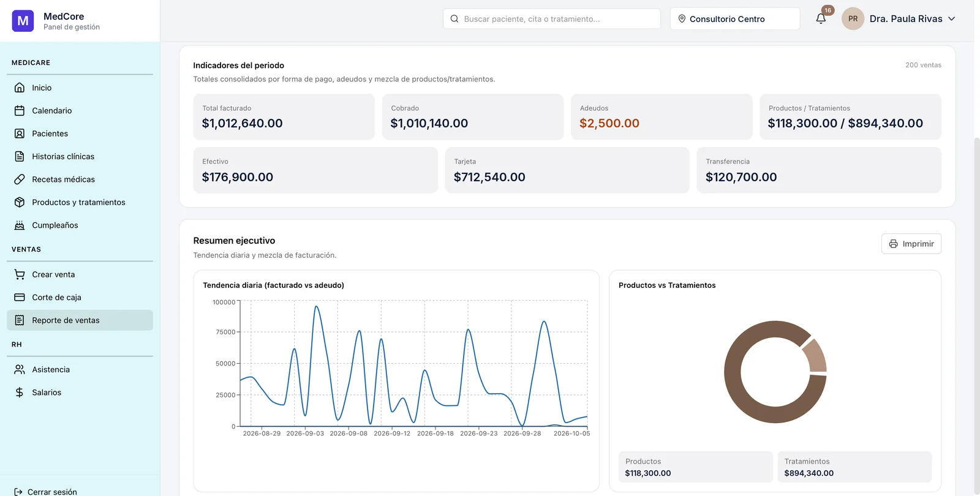Open the Consultorio Centro location selector
This screenshot has height=496, width=980.
click(735, 19)
